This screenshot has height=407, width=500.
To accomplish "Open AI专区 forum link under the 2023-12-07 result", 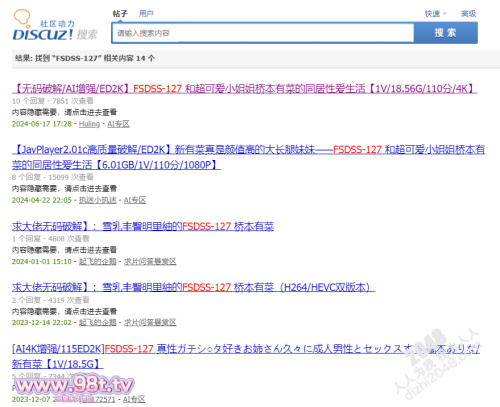I will click(x=134, y=399).
